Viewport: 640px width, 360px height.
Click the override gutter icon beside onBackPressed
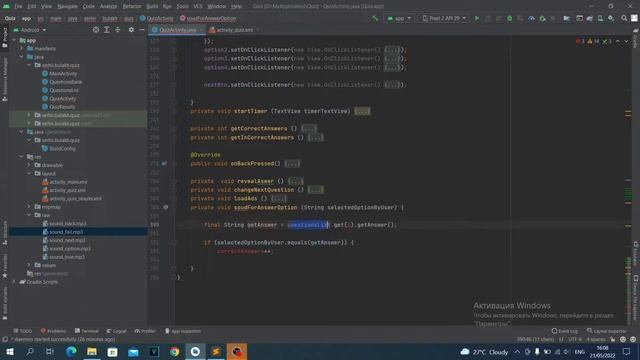tap(164, 163)
